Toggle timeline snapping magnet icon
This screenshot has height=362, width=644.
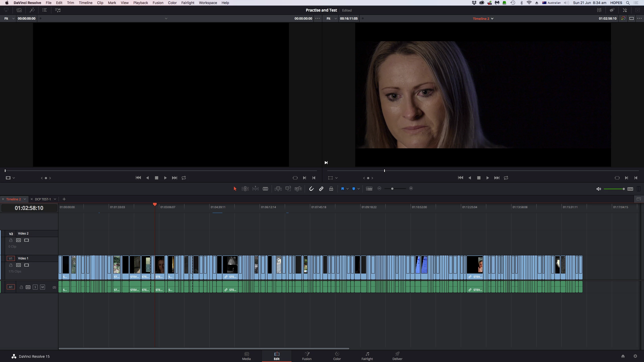point(311,189)
